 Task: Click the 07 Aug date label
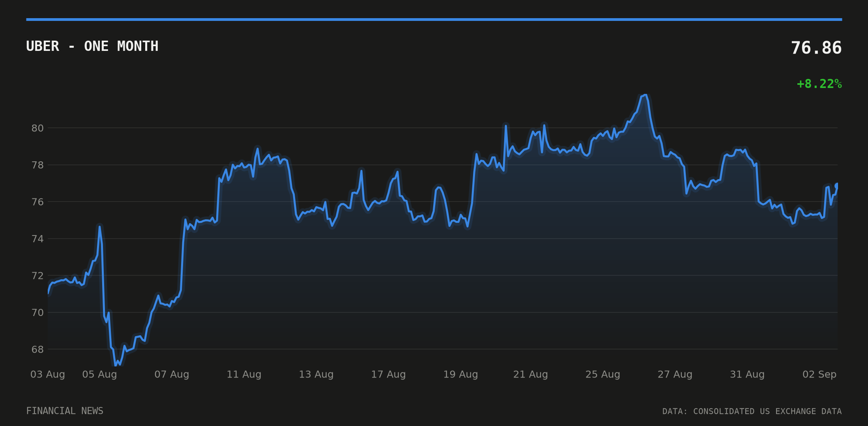pos(172,374)
